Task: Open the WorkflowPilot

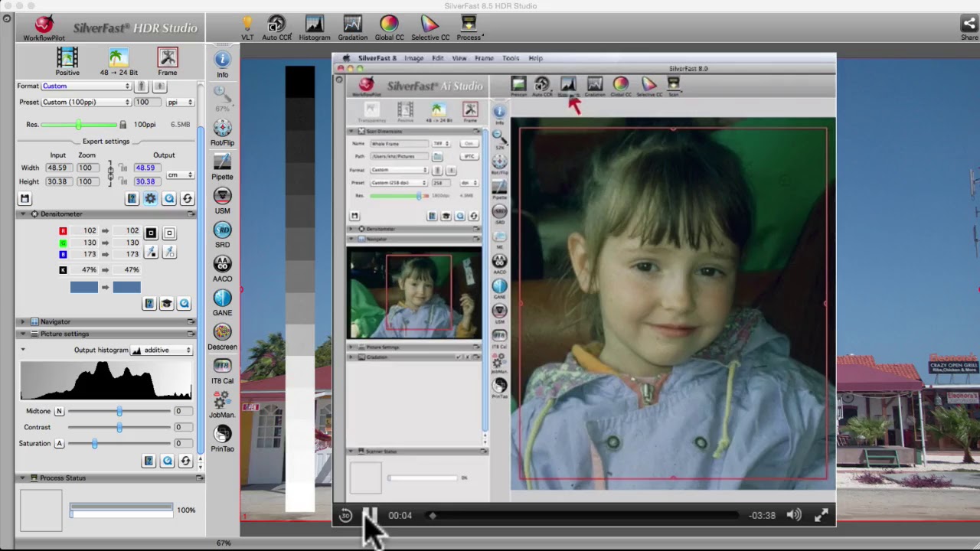Action: (x=44, y=26)
